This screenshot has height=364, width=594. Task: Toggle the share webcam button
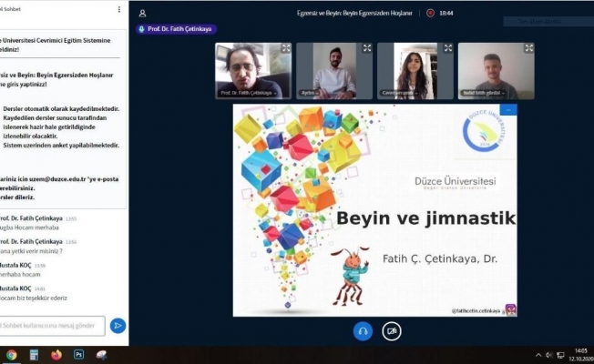392,331
